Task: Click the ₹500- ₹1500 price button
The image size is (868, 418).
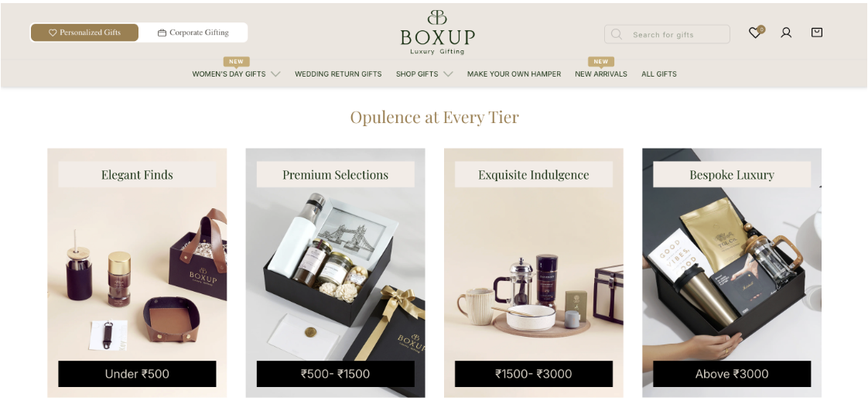Action: point(335,374)
